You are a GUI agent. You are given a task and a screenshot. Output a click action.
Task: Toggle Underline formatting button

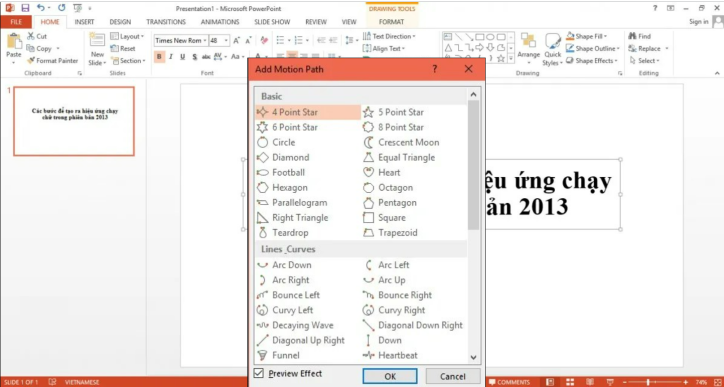pyautogui.click(x=182, y=56)
